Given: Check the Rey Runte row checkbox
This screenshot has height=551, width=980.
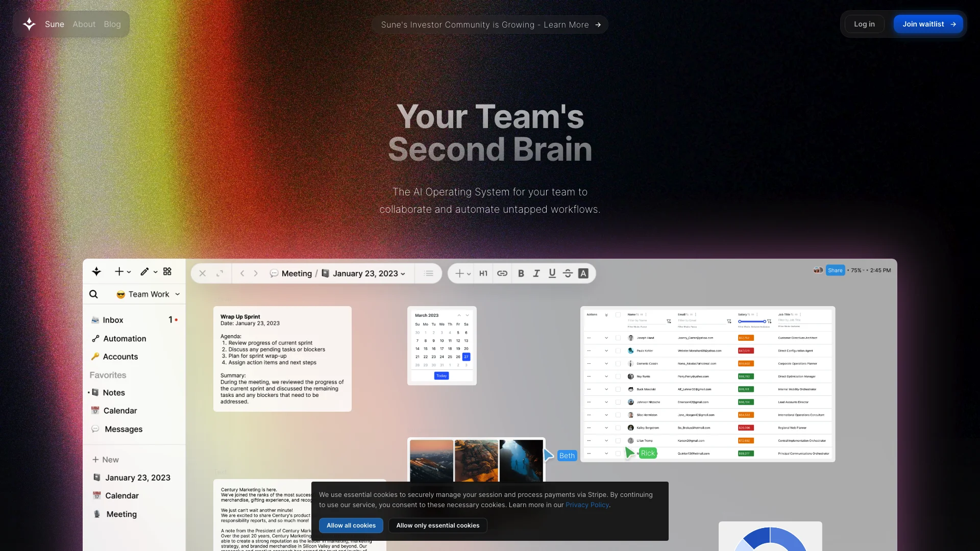Looking at the screenshot, I should (618, 377).
